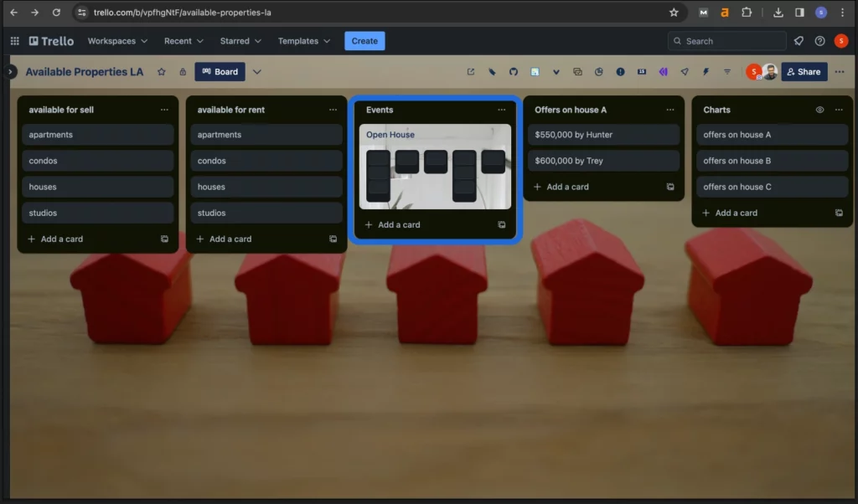The height and width of the screenshot is (504, 858).
Task: Open the $600,000 by Trey card
Action: click(x=603, y=161)
